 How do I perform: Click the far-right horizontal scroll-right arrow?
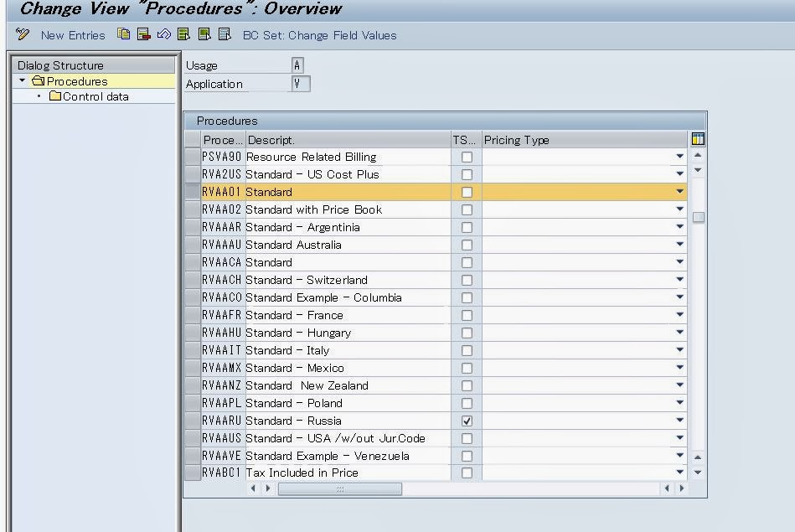(682, 488)
